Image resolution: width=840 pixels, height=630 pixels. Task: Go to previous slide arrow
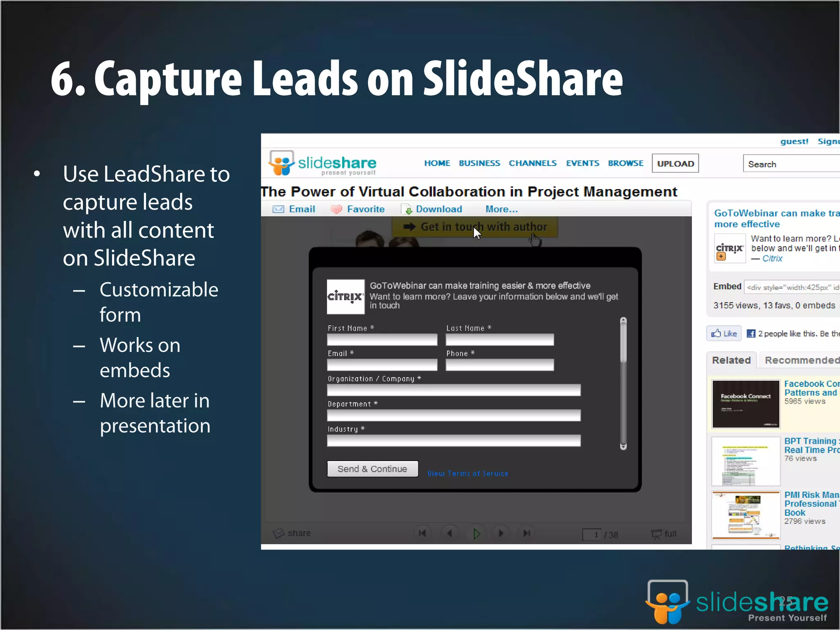tap(450, 533)
